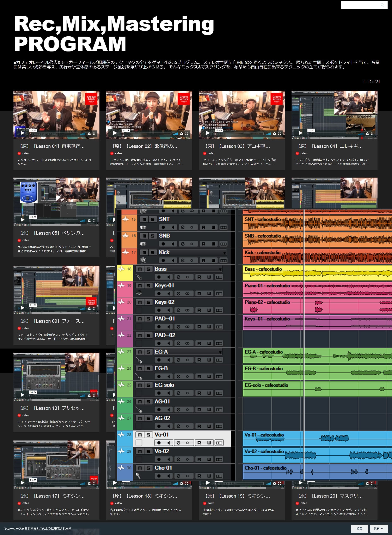This screenshot has width=392, height=535.
Task: Expand the Kick track name dropdown
Action: [224, 253]
